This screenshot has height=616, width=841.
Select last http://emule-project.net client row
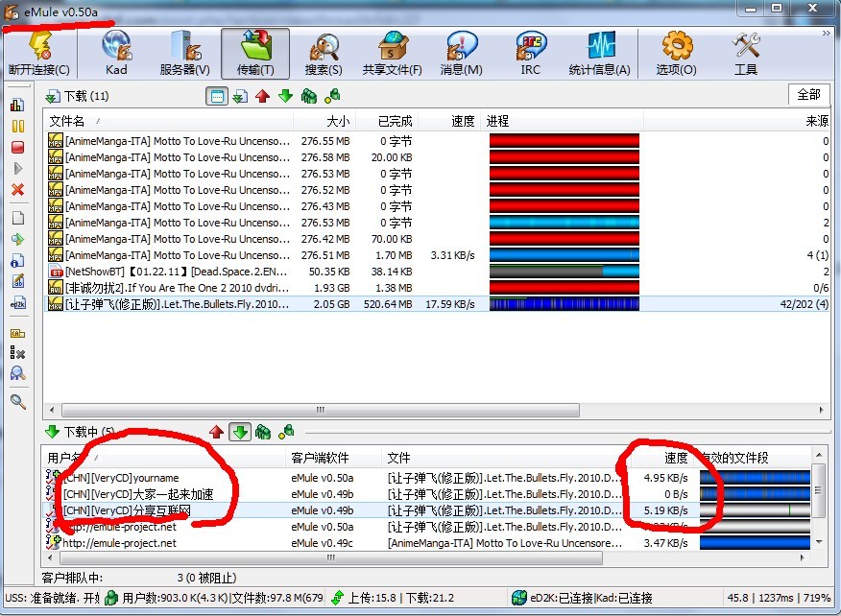pyautogui.click(x=428, y=543)
